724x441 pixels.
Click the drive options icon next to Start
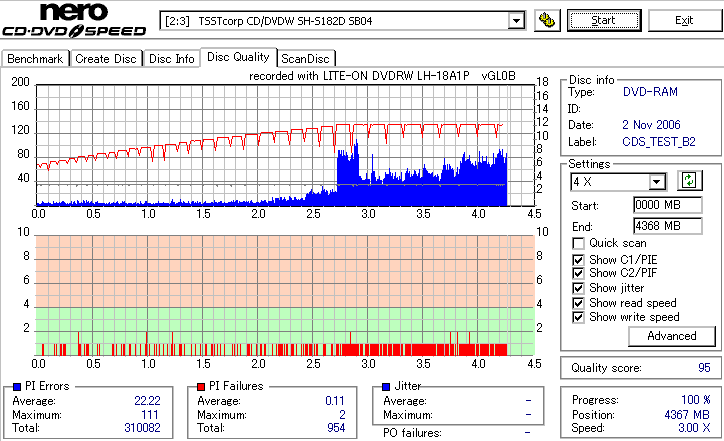click(547, 21)
